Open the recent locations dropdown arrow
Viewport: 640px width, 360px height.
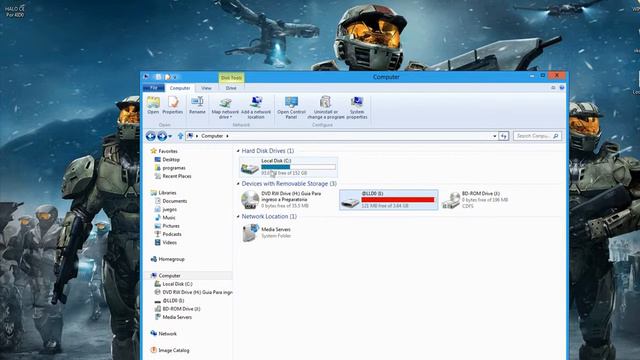170,136
